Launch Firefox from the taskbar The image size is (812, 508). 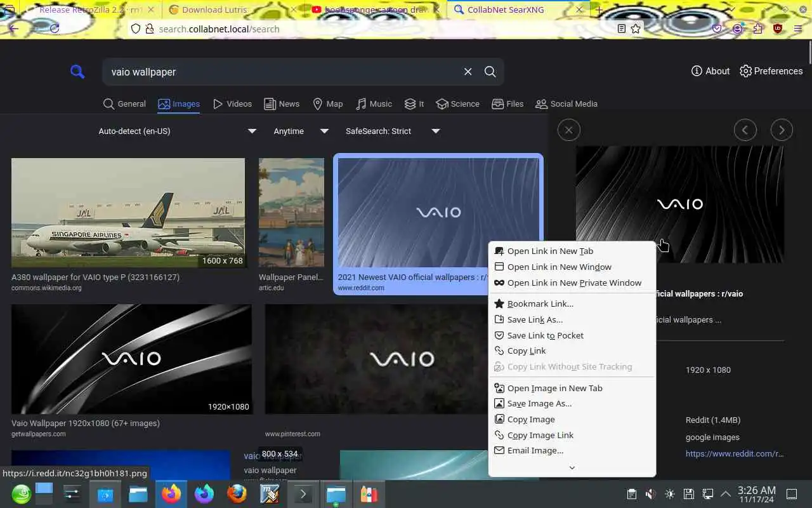pyautogui.click(x=171, y=493)
